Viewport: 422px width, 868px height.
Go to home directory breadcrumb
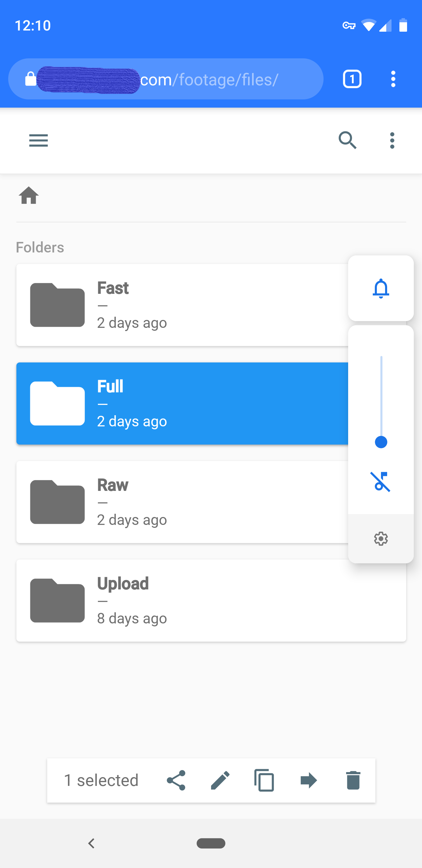coord(29,195)
